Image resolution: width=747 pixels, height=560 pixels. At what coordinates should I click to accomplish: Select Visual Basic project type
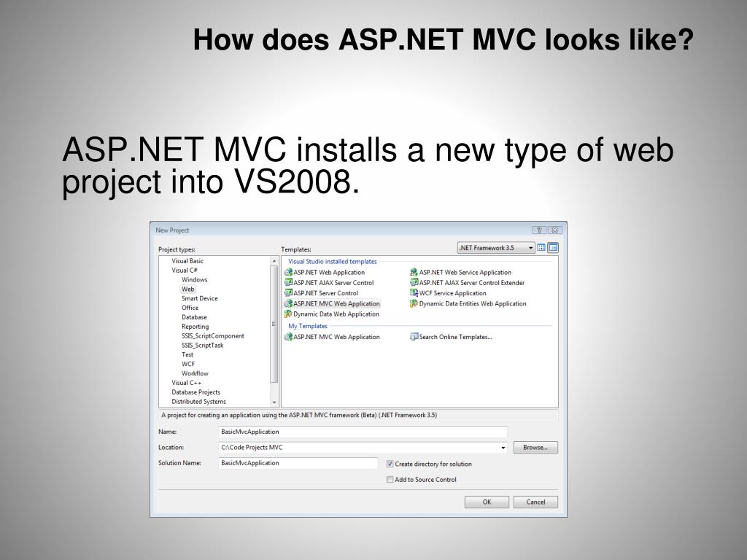[187, 261]
